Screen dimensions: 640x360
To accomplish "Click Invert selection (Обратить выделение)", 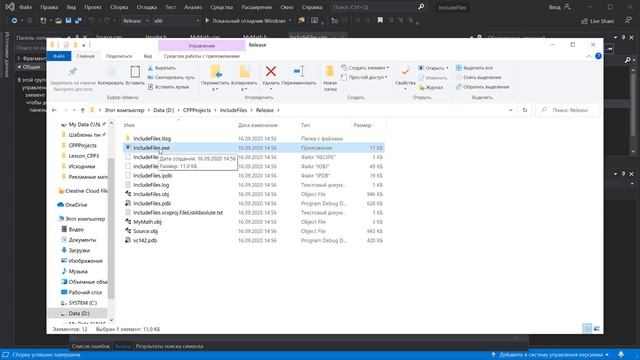I will click(x=482, y=87).
